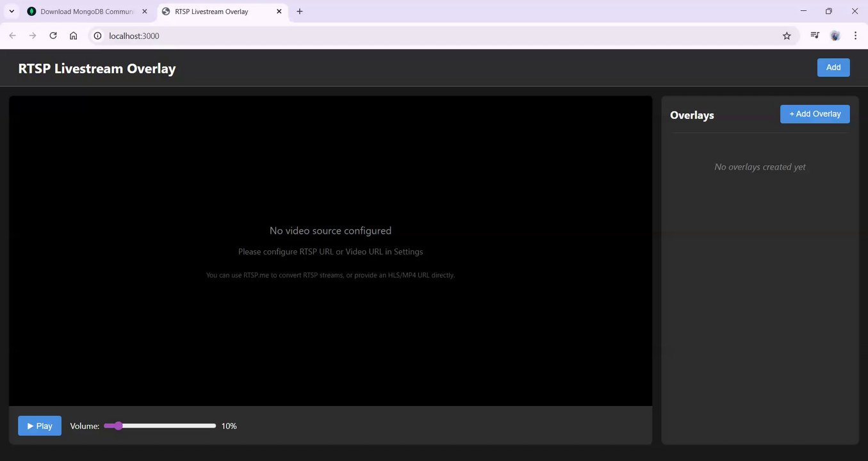This screenshot has width=868, height=461.
Task: Open the media controls icon
Action: (x=815, y=36)
